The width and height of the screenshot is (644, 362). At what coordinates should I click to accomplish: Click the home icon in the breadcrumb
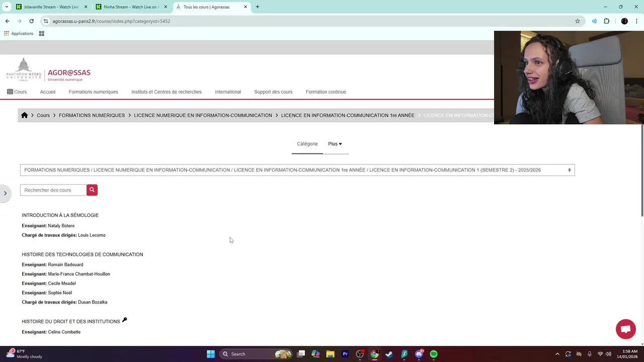[24, 115]
